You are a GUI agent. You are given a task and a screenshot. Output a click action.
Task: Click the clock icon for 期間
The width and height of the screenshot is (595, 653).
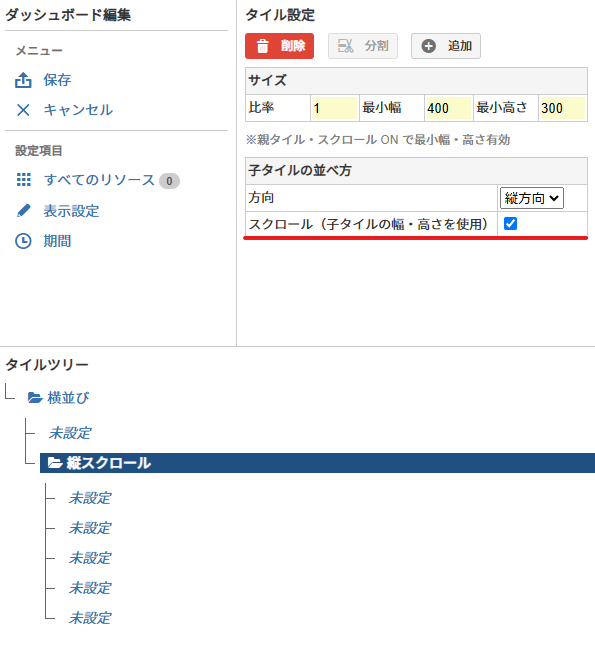(23, 241)
